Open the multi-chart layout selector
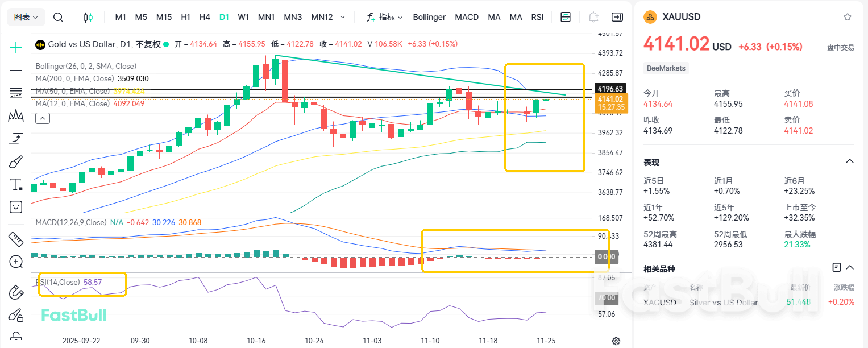 (565, 17)
